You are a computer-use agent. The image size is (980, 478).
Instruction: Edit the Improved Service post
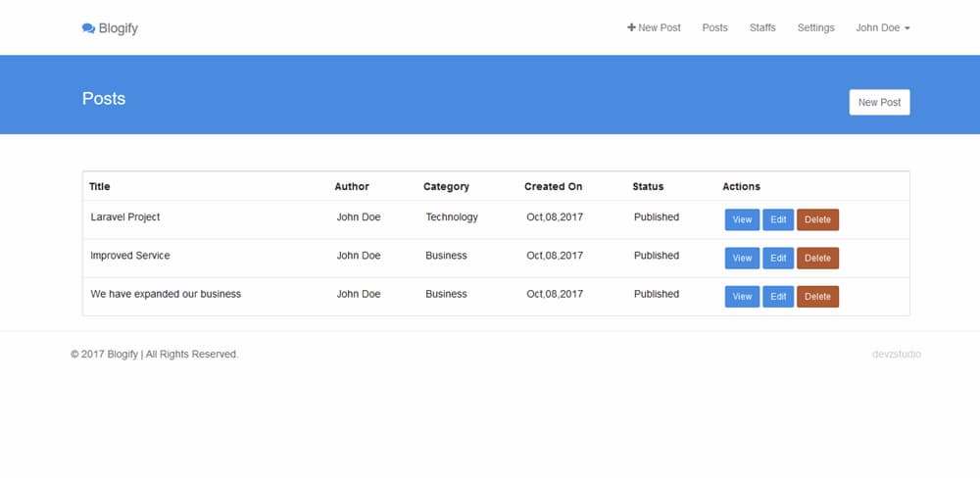[778, 258]
